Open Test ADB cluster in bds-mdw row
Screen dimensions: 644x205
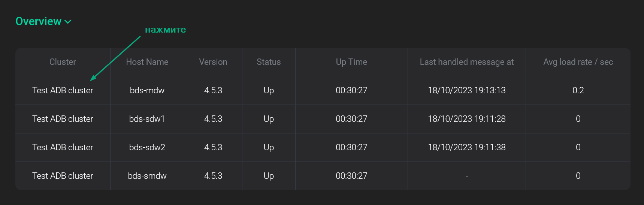(x=63, y=90)
